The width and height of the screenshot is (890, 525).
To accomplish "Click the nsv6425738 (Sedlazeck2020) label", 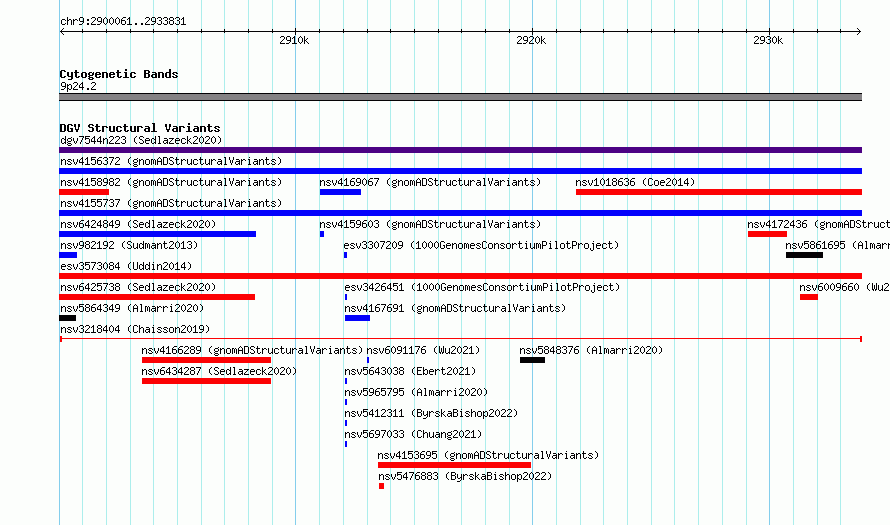I will point(138,287).
